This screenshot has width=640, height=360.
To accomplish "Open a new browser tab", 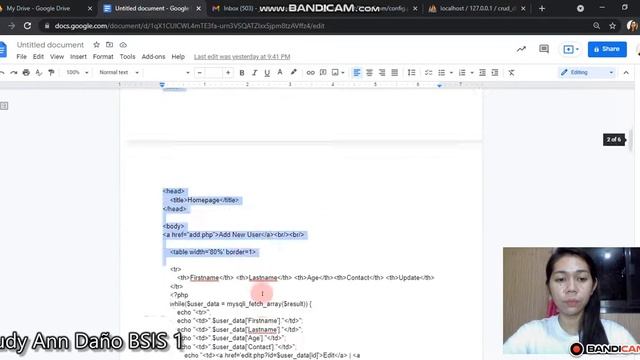I will 542,8.
